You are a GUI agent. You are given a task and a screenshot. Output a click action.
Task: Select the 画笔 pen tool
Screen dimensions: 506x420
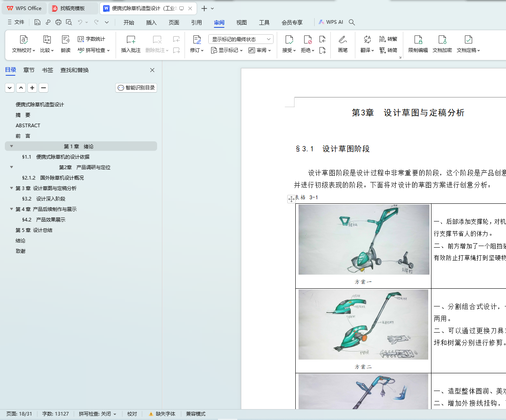coord(343,44)
